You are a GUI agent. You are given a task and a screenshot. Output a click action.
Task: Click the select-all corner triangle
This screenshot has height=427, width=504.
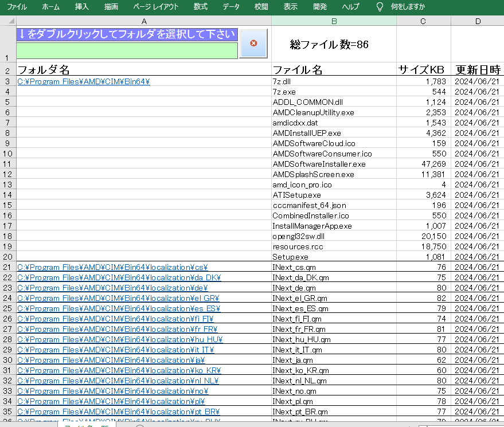pos(8,21)
